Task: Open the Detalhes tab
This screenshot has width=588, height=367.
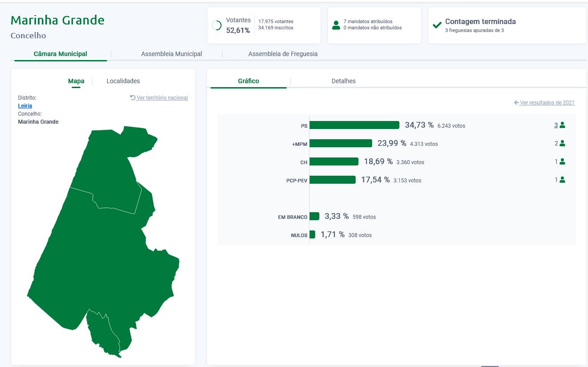Action: [x=344, y=81]
